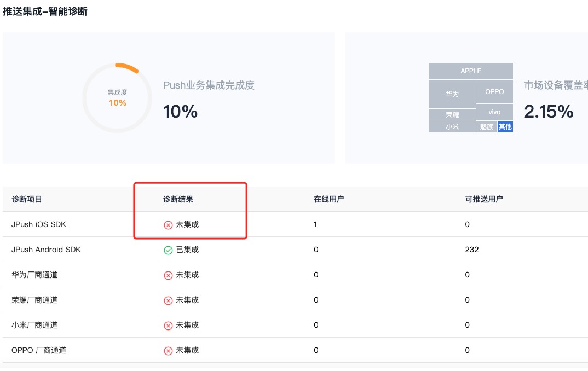Click the OPPO block in the device treemap

pos(494,92)
